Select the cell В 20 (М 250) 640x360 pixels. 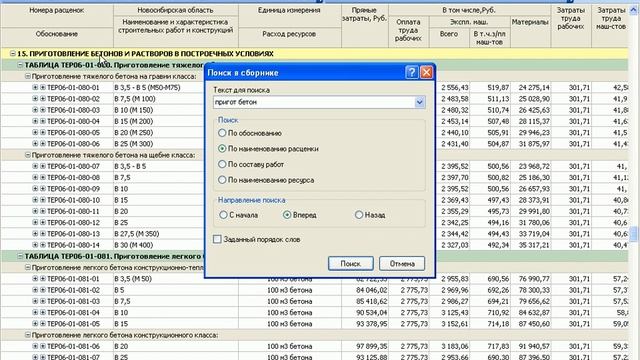pos(133,133)
